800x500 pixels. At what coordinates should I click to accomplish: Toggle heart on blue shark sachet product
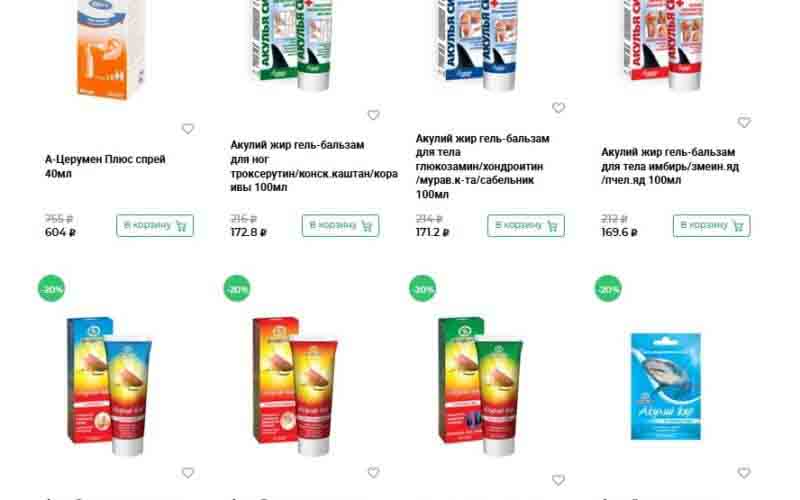coord(744,473)
